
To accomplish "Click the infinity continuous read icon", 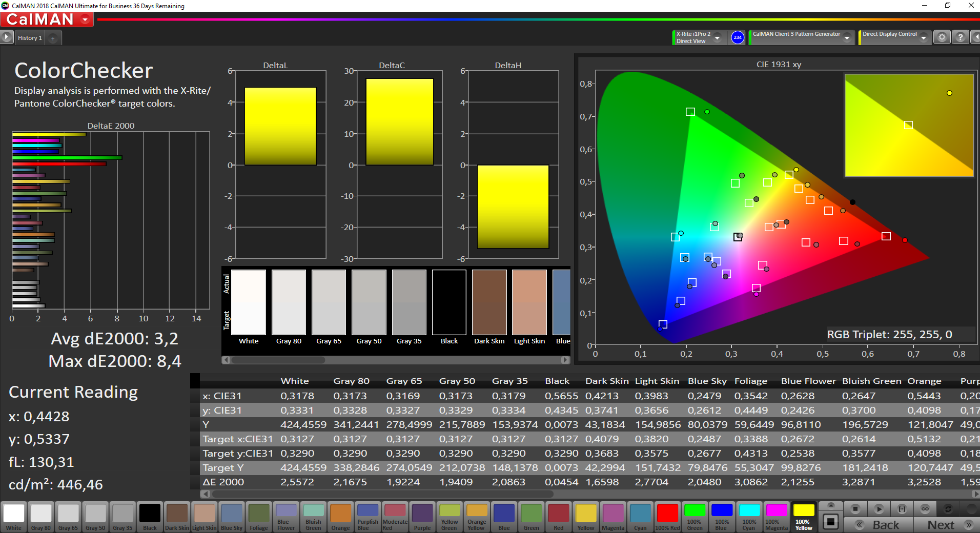I will pyautogui.click(x=925, y=509).
